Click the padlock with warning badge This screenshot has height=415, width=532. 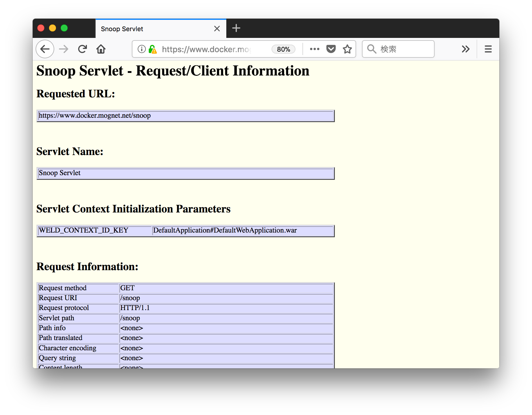click(153, 49)
